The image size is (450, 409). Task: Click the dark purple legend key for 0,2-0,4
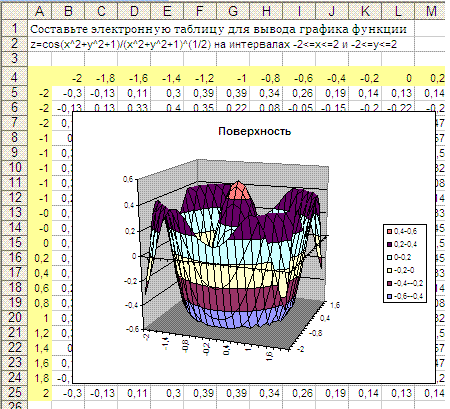click(390, 244)
